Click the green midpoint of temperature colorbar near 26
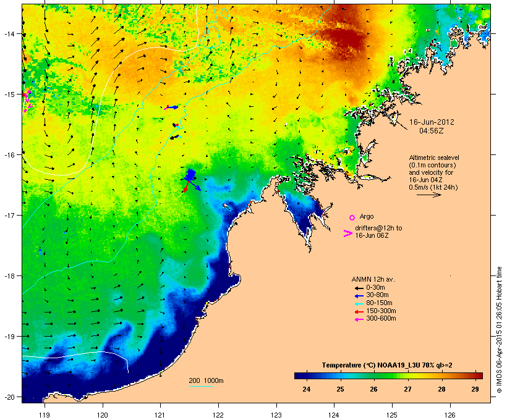507x420 pixels. (x=374, y=376)
